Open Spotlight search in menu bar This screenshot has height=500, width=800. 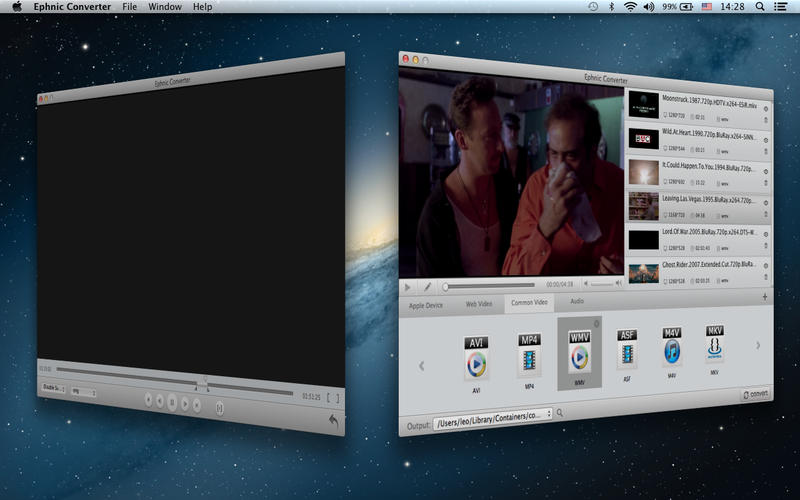(760, 7)
